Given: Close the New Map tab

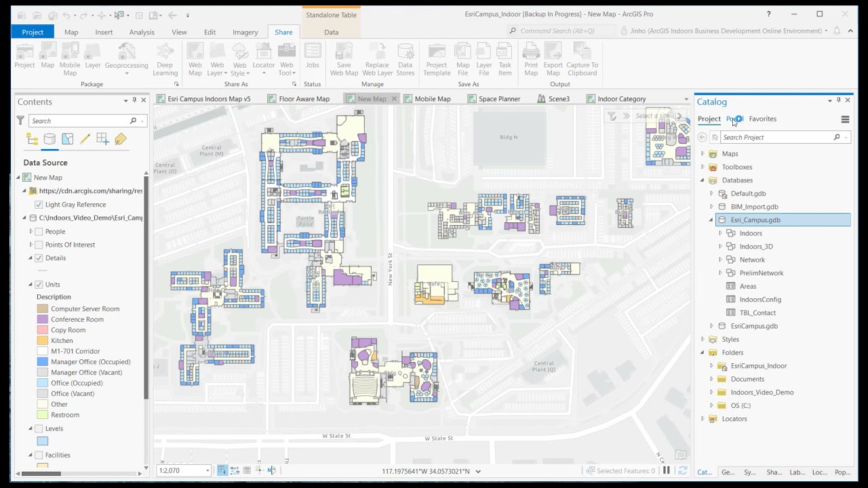Looking at the screenshot, I should (x=394, y=99).
